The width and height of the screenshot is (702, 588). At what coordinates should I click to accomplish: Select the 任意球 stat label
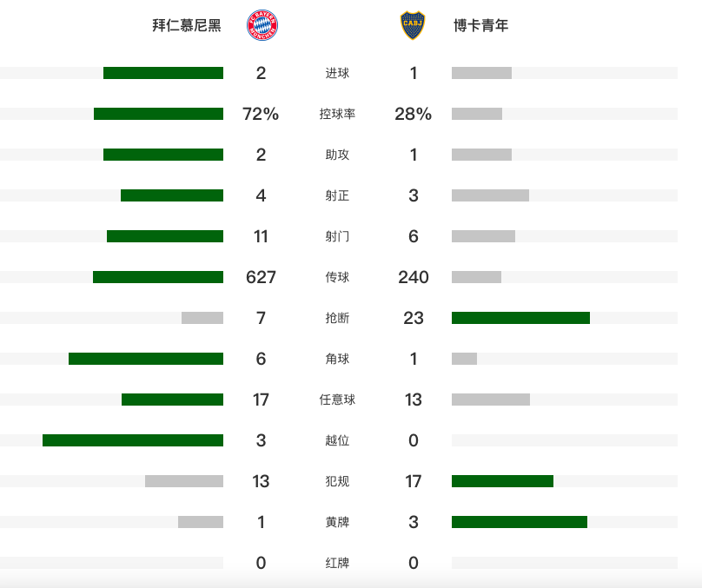(x=337, y=400)
